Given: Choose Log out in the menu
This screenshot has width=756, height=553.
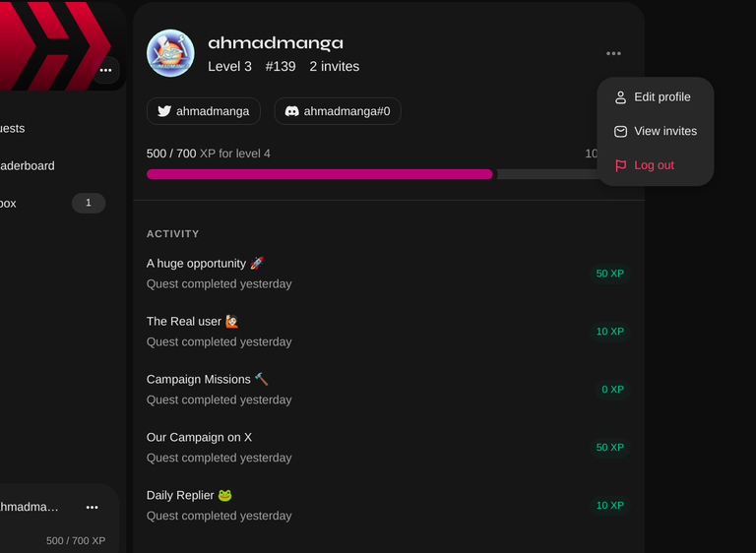Looking at the screenshot, I should [x=656, y=165].
